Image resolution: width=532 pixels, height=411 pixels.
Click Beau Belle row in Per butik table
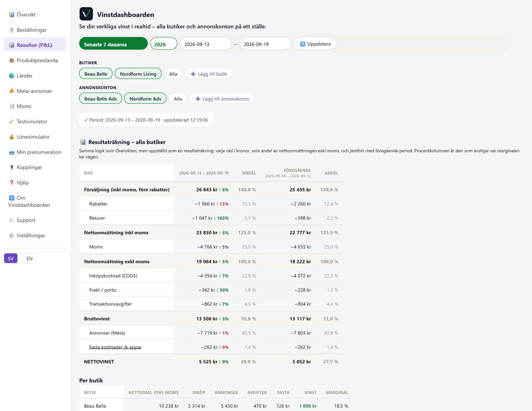(216, 406)
